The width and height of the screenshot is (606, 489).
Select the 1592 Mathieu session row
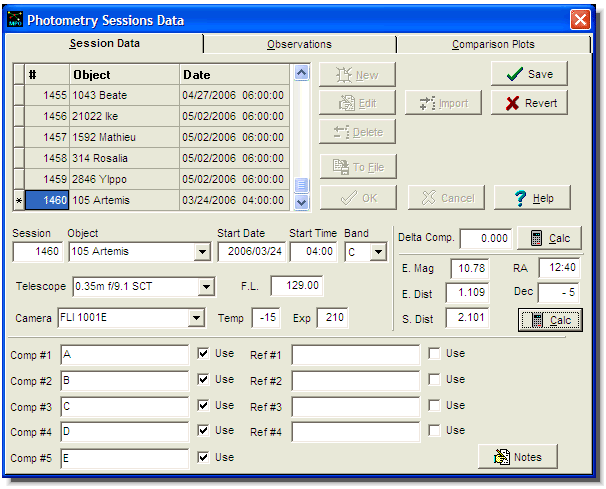click(x=152, y=137)
